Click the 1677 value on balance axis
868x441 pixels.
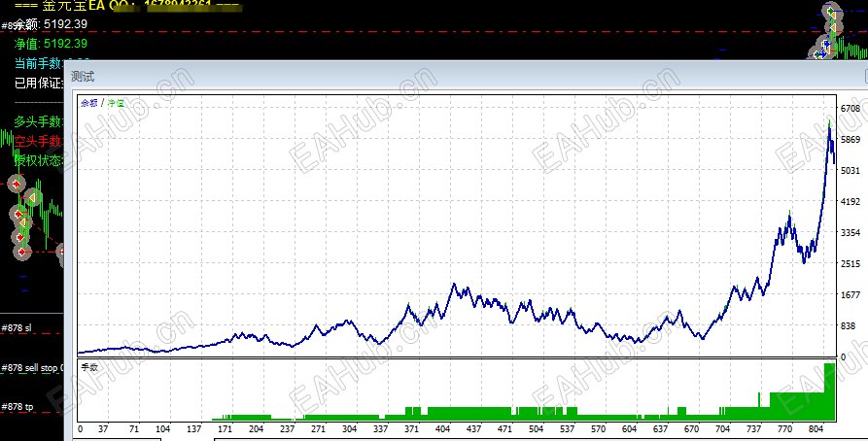coord(851,295)
